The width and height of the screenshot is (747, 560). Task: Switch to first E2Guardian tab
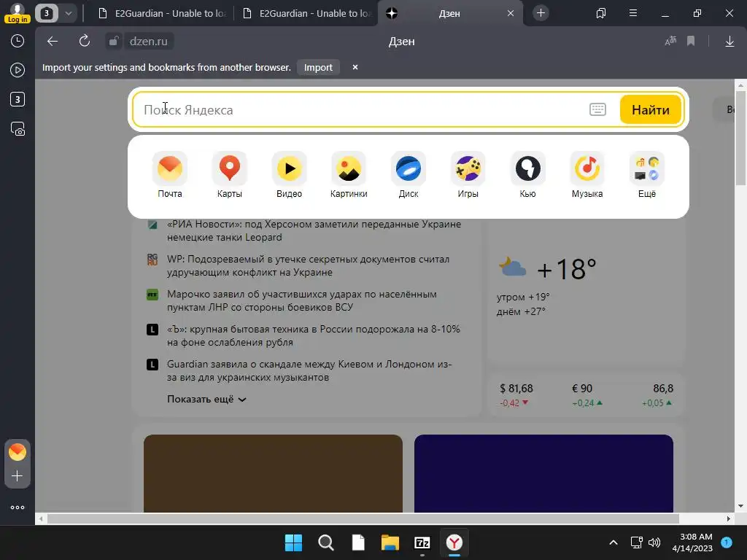pos(161,13)
